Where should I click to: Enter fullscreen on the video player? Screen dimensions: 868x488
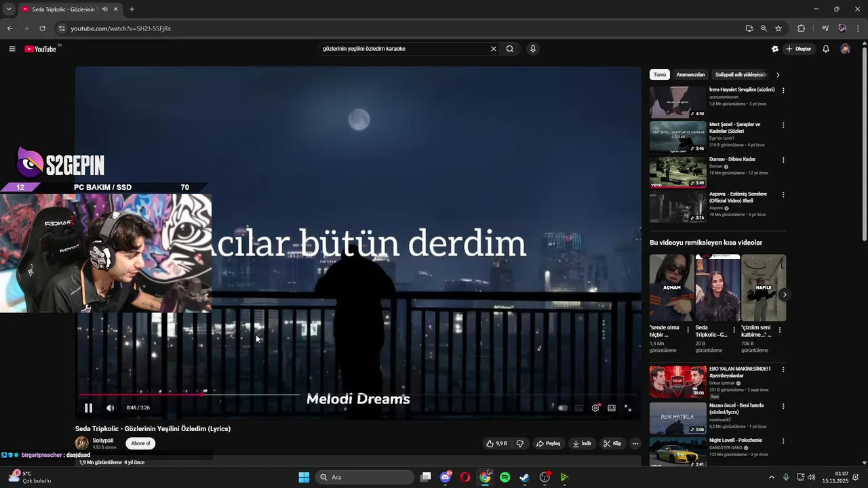[628, 408]
